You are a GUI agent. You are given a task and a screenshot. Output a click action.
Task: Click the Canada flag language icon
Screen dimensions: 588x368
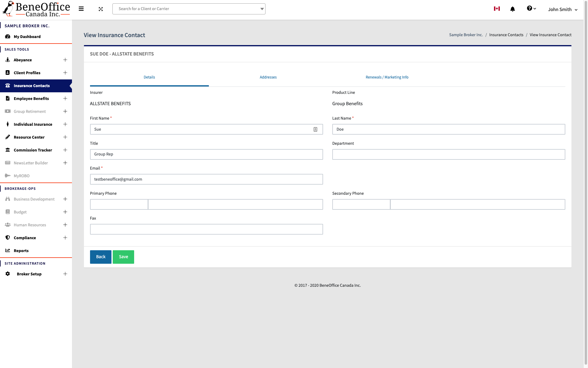pos(497,9)
